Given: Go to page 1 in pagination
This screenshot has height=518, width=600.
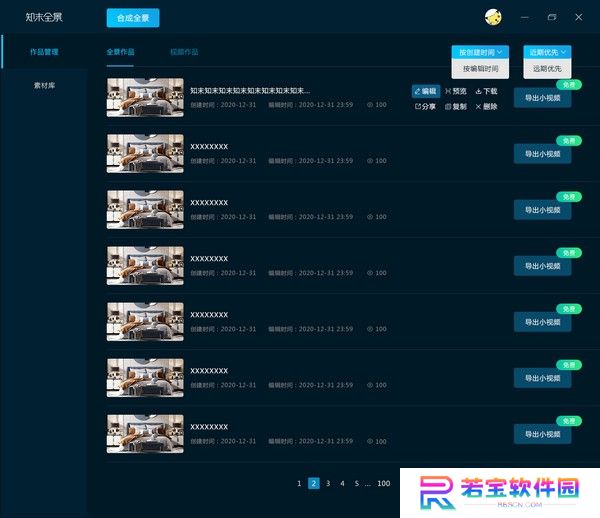Looking at the screenshot, I should click(299, 484).
